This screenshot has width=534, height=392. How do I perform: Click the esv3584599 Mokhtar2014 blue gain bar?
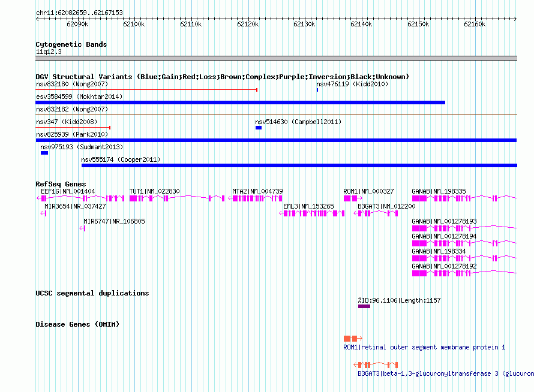(x=240, y=102)
